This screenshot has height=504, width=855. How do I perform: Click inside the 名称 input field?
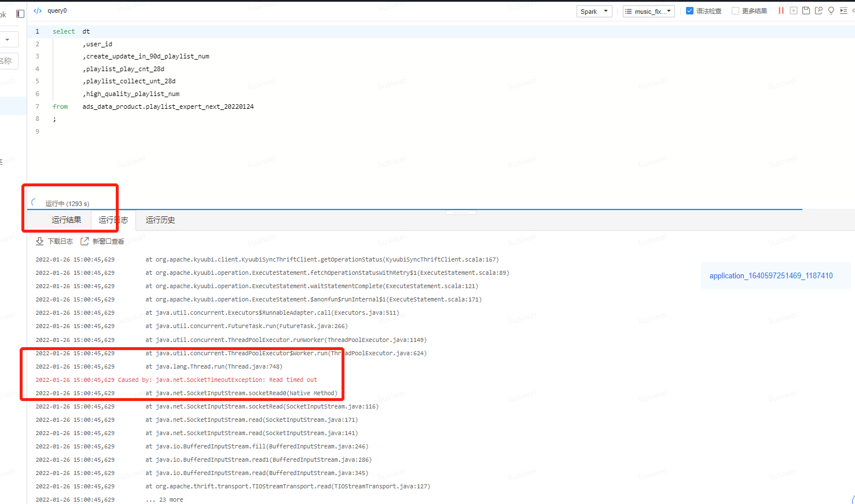(8, 61)
